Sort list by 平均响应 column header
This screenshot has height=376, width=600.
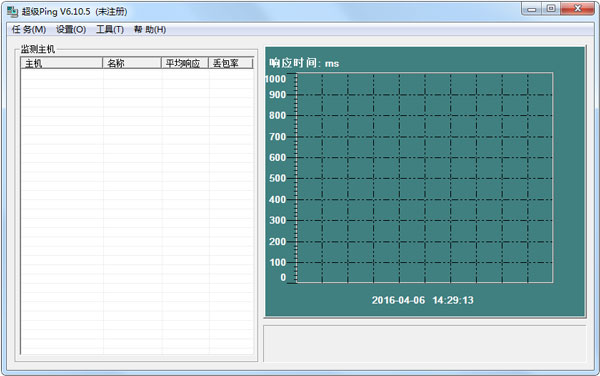pyautogui.click(x=185, y=63)
